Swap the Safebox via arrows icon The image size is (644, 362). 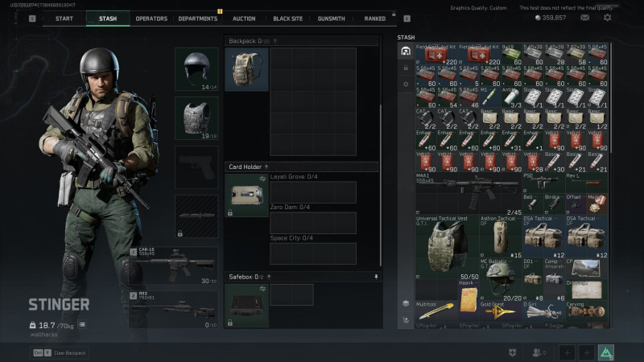262,289
